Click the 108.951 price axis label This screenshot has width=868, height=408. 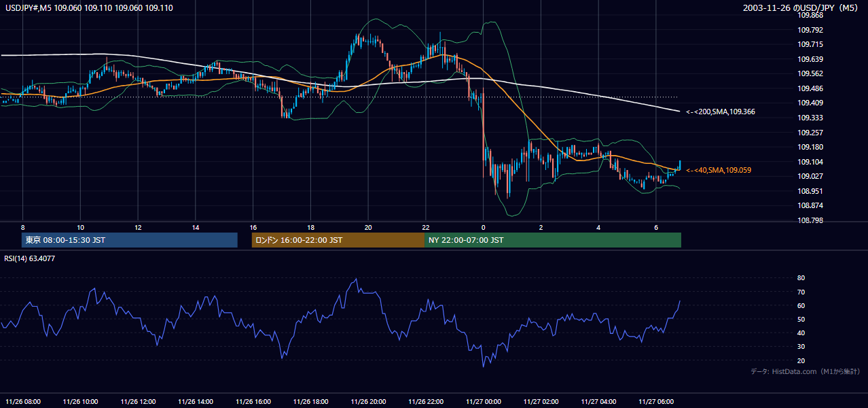point(810,191)
